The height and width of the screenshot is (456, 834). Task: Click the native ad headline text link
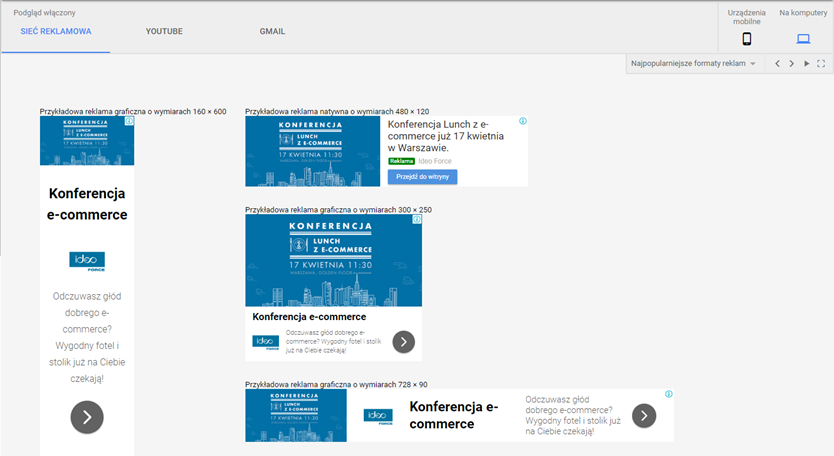[x=445, y=135]
